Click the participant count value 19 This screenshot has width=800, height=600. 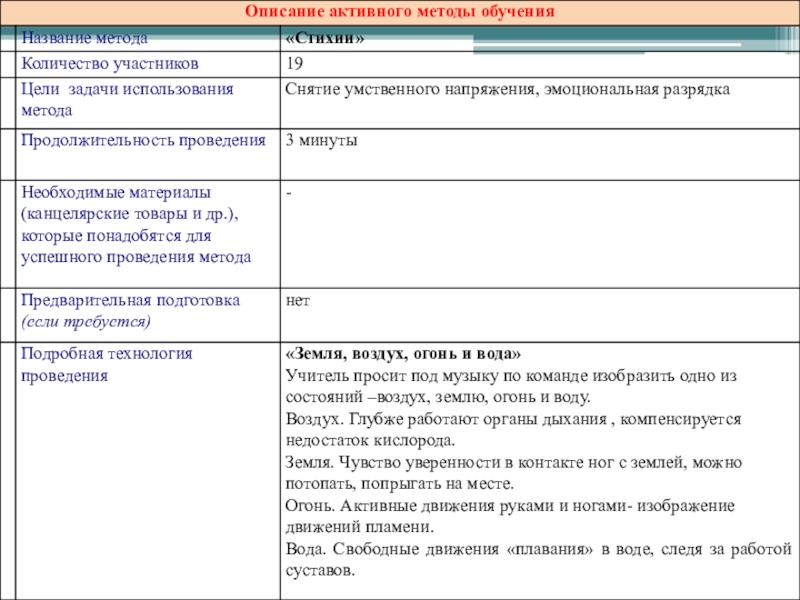(x=294, y=63)
